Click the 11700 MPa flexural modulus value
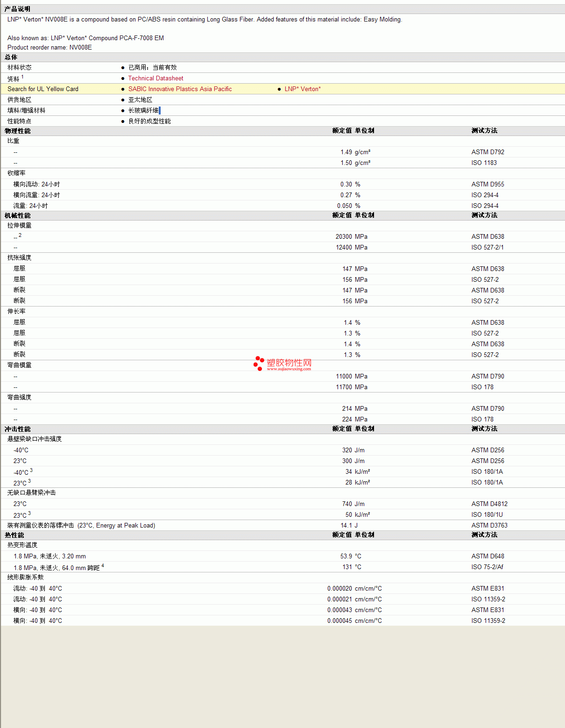Screen dimensions: 565x728 [351, 387]
